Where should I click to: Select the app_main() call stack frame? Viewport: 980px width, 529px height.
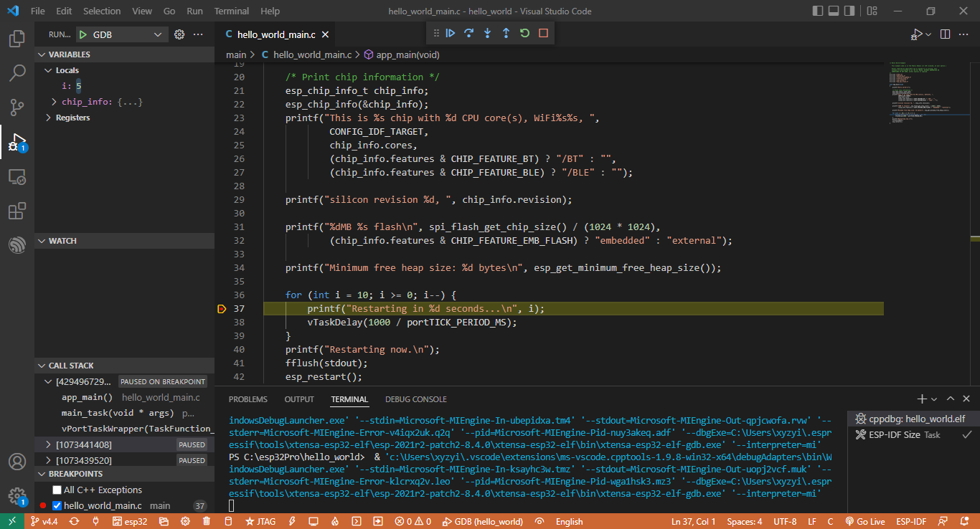click(x=124, y=397)
